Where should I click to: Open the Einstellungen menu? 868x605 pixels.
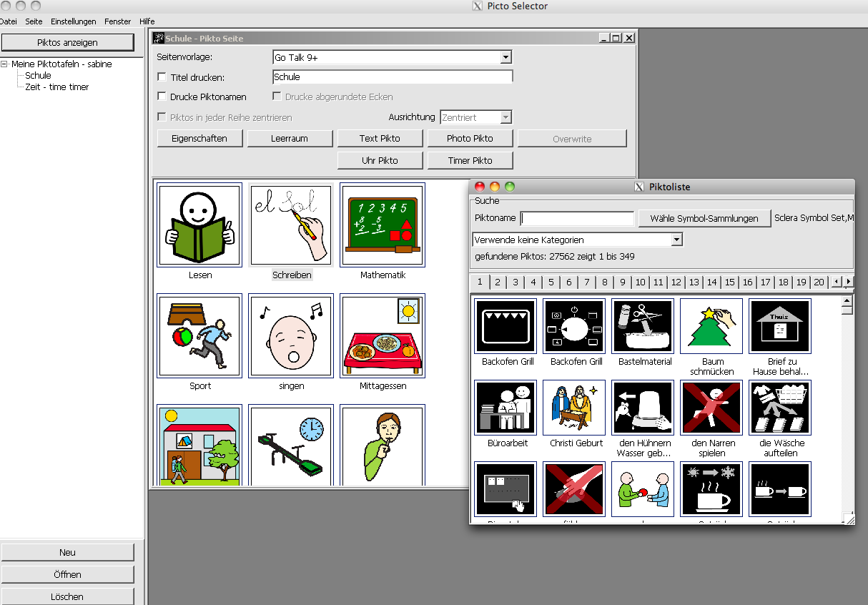73,21
